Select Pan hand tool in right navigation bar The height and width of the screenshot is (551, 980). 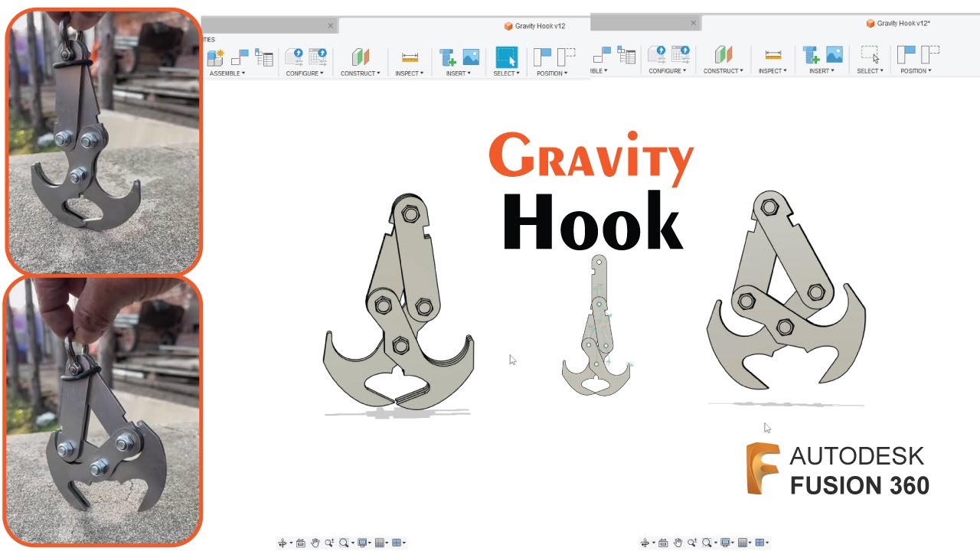pos(678,543)
